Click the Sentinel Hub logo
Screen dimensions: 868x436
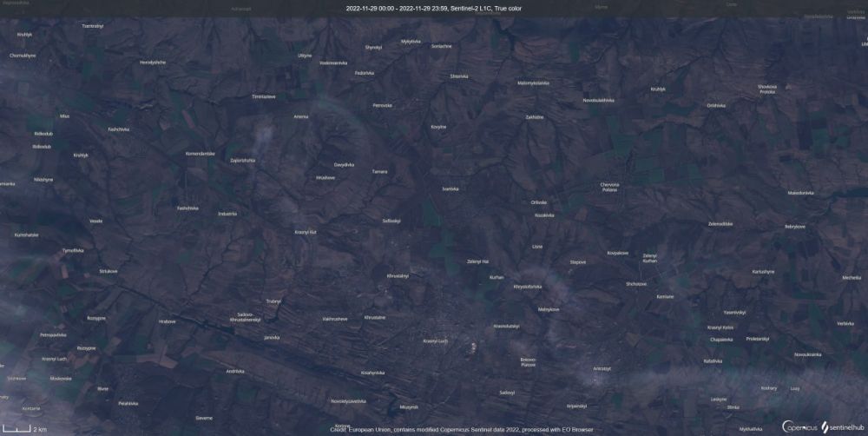tap(841, 426)
